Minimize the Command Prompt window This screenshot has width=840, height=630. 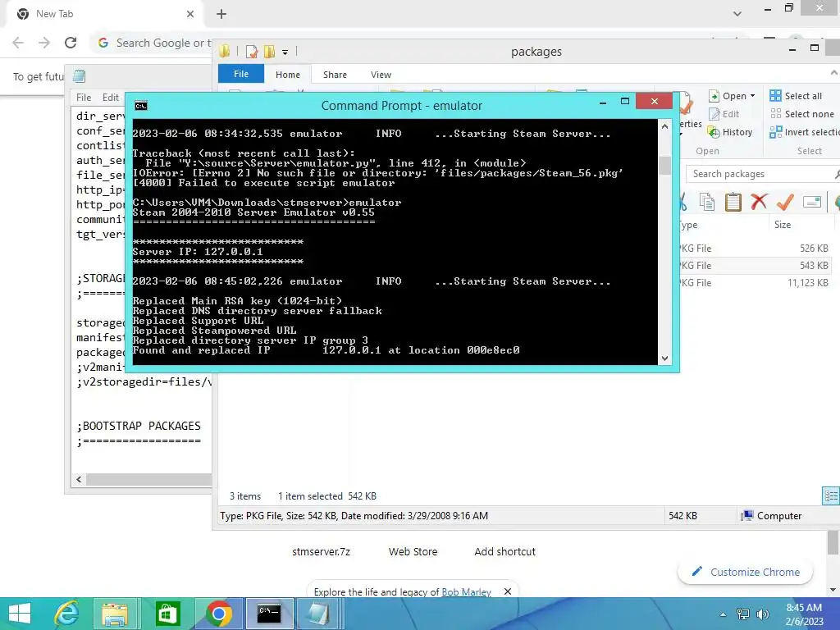click(x=603, y=101)
